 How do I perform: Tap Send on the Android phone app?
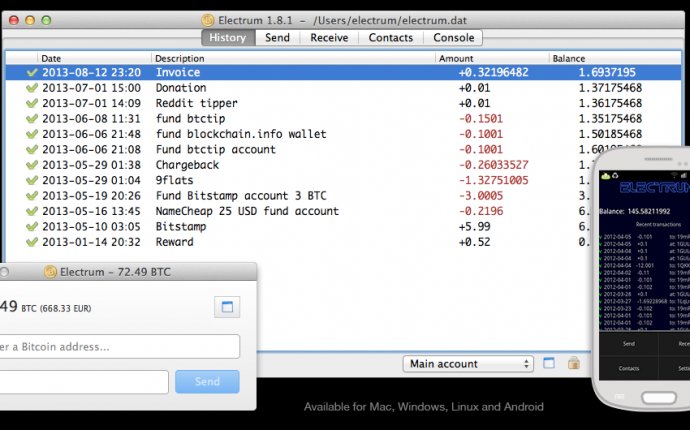[628, 344]
